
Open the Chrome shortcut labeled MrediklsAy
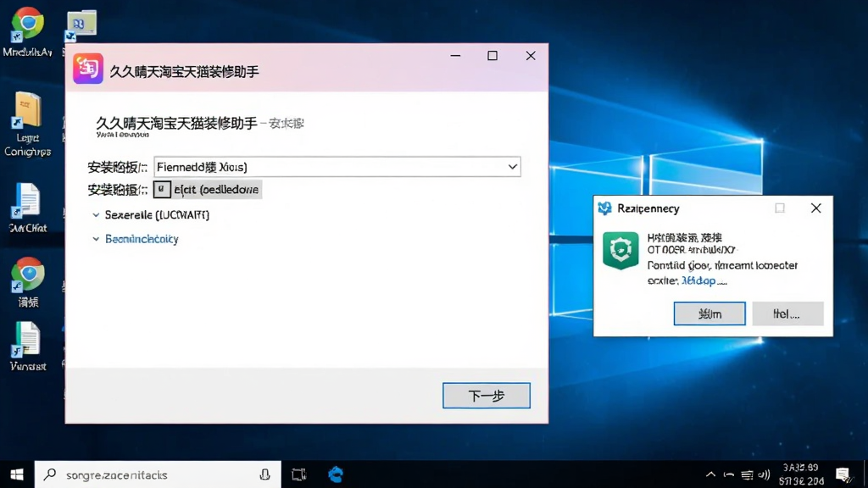tap(27, 31)
